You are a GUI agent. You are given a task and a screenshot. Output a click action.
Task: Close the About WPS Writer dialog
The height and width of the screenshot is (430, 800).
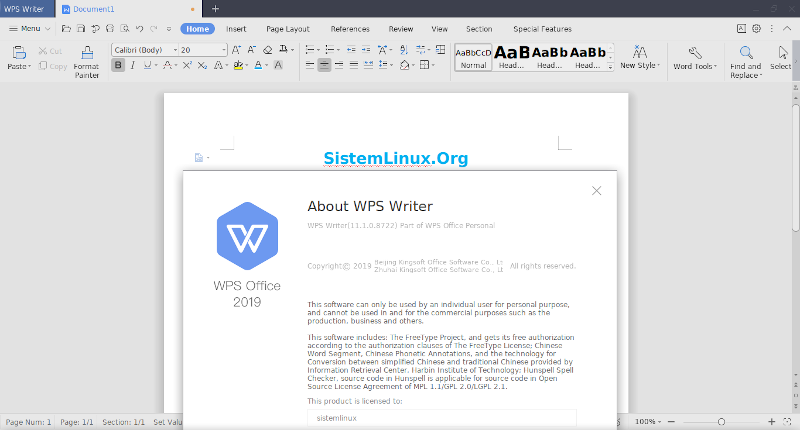point(596,191)
